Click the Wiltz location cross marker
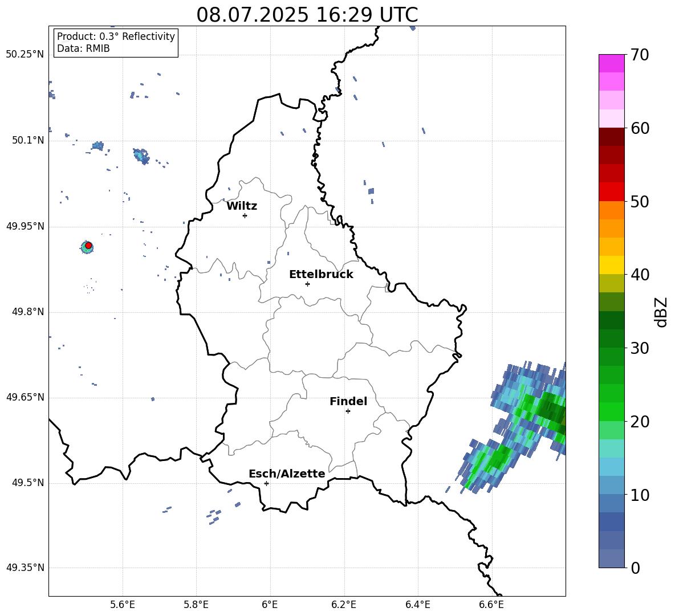This screenshot has height=616, width=675. tap(245, 215)
